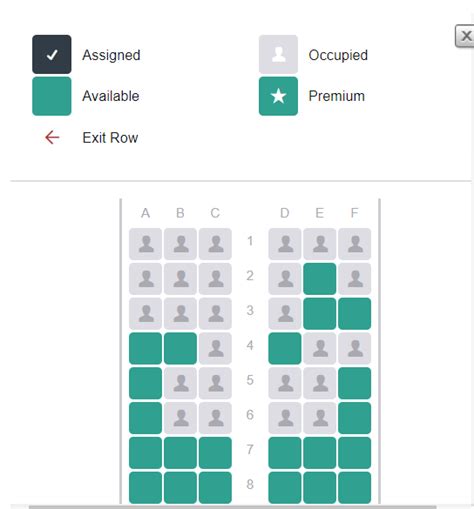Choose window seat 6A
Viewport: 474px width, 509px height.
[145, 418]
